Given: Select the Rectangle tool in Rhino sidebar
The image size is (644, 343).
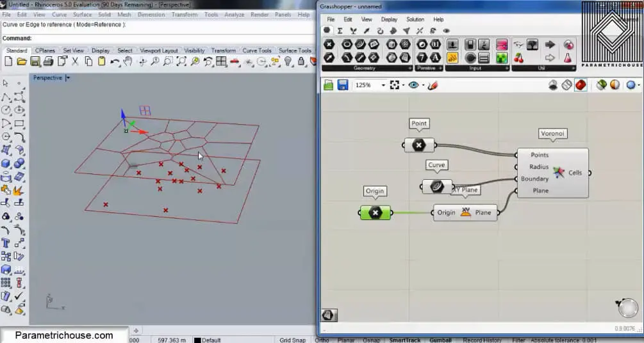Looking at the screenshot, I should (x=19, y=123).
